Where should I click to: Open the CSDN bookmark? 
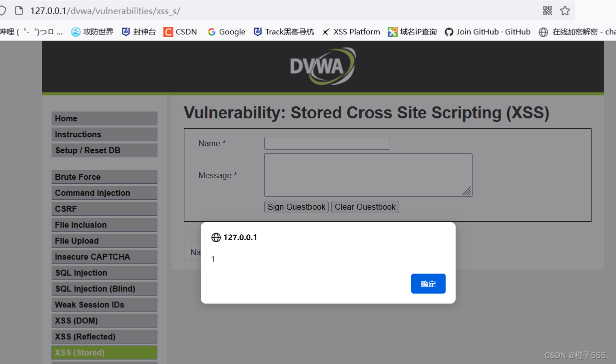180,32
